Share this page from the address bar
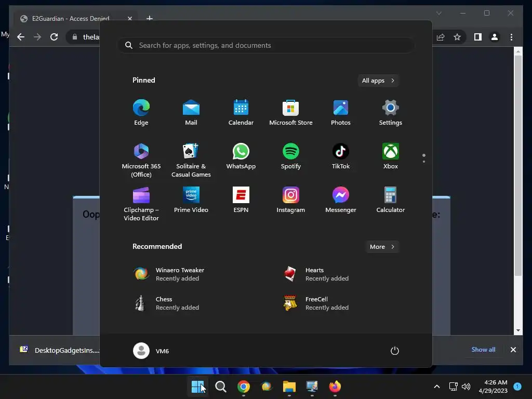This screenshot has width=532, height=399. point(441,37)
